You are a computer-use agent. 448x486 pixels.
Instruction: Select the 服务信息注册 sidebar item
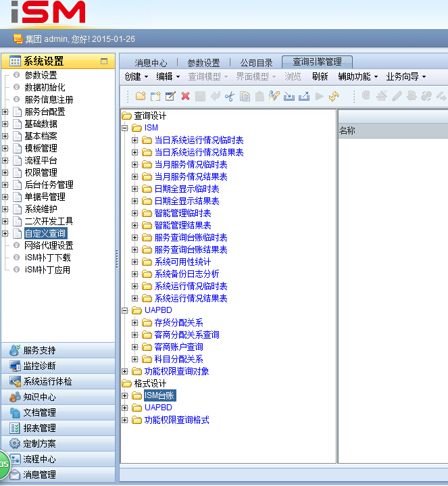coord(49,99)
